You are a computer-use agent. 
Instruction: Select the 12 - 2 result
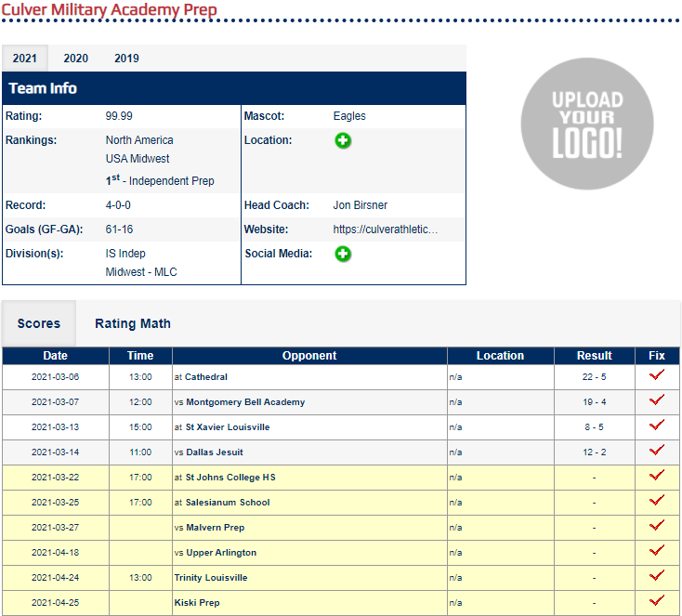[594, 452]
